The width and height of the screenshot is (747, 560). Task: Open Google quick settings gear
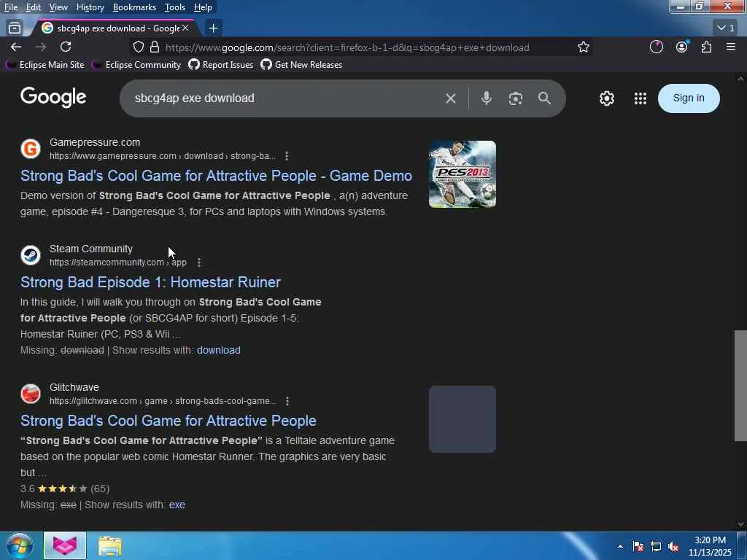coord(607,98)
